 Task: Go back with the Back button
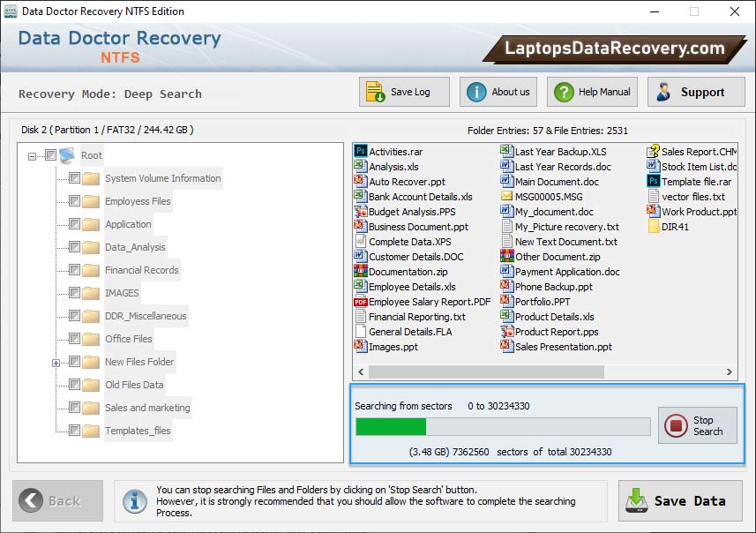[x=58, y=500]
